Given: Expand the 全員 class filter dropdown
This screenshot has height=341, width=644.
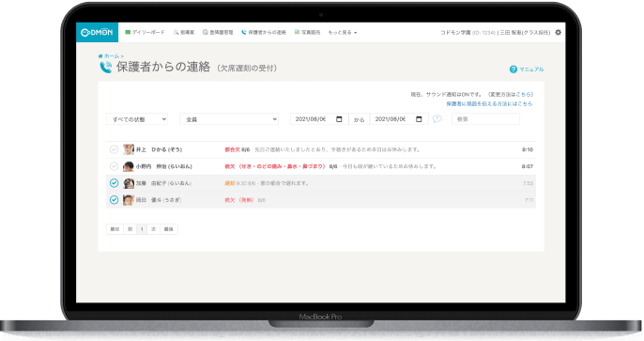Looking at the screenshot, I should click(229, 119).
